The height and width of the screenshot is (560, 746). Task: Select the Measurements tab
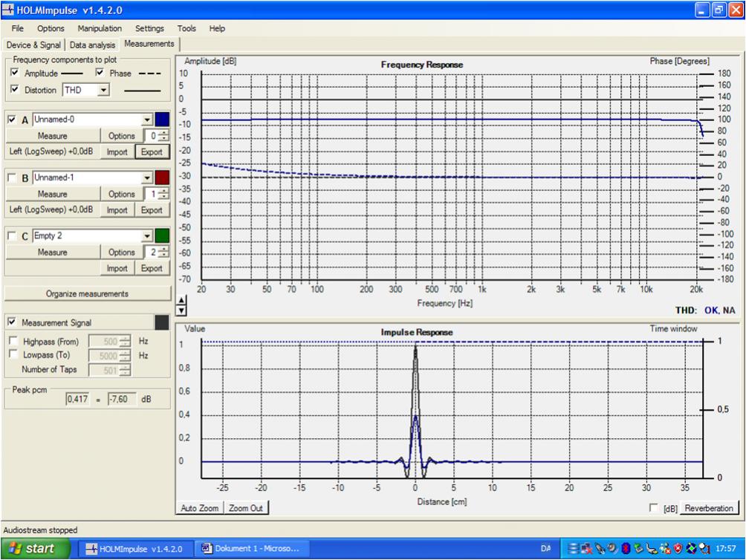click(149, 44)
